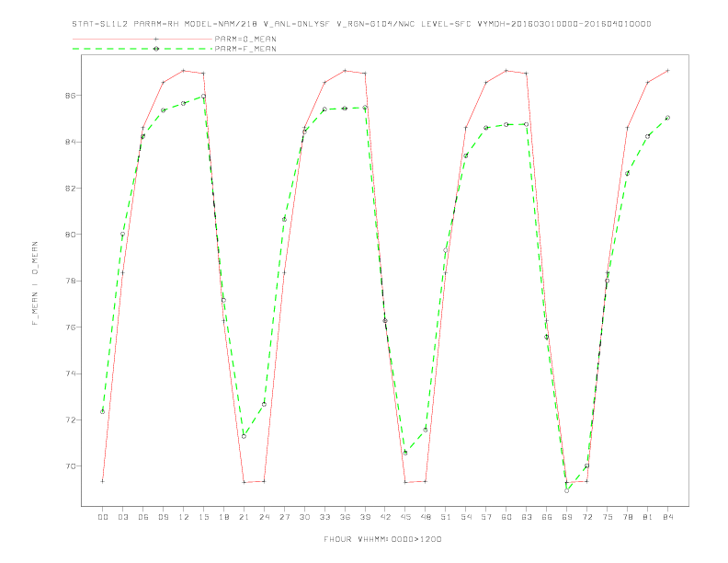Click x-axis forecast hour label 27

point(284,517)
